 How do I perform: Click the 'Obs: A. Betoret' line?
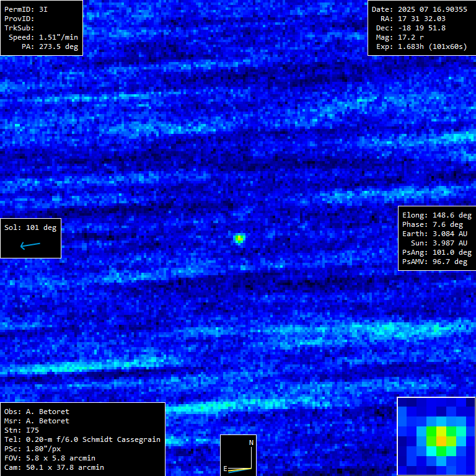pyautogui.click(x=37, y=412)
